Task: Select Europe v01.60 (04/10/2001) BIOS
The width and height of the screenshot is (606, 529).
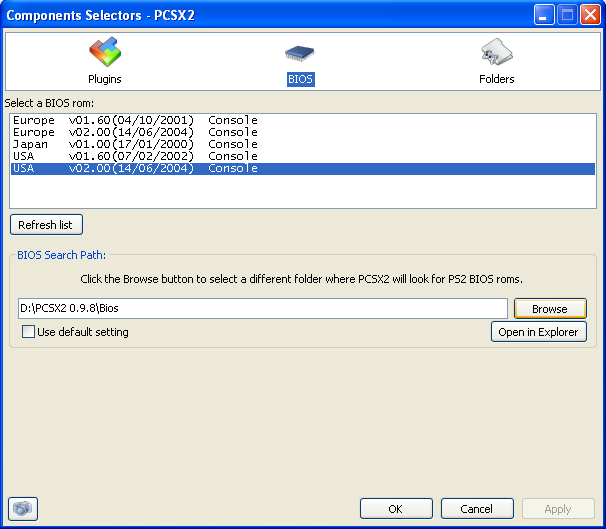Action: click(303, 120)
